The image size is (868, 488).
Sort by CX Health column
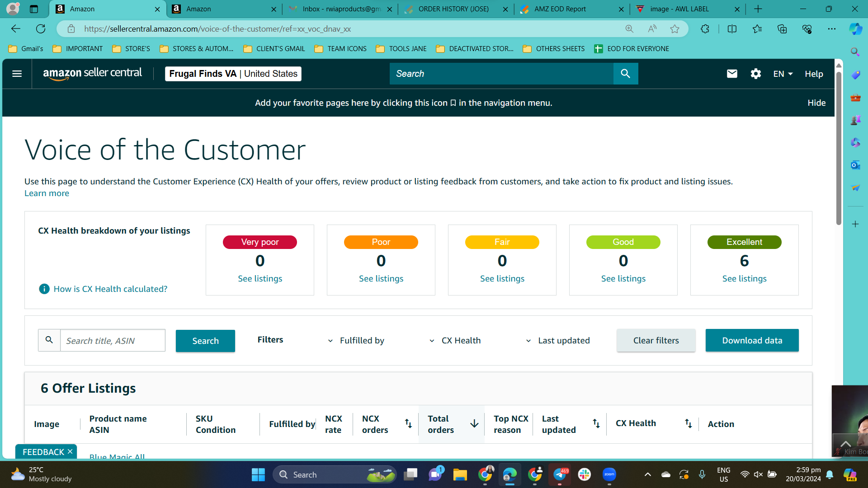click(x=688, y=423)
